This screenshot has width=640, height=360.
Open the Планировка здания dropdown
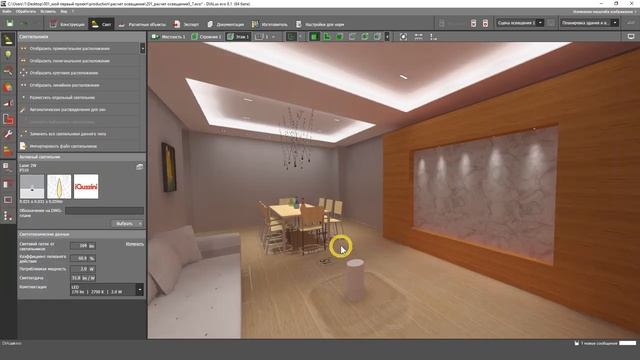589,23
